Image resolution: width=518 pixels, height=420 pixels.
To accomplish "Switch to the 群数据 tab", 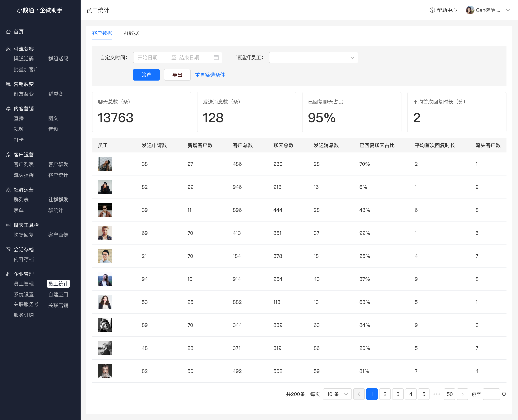I will pyautogui.click(x=131, y=33).
